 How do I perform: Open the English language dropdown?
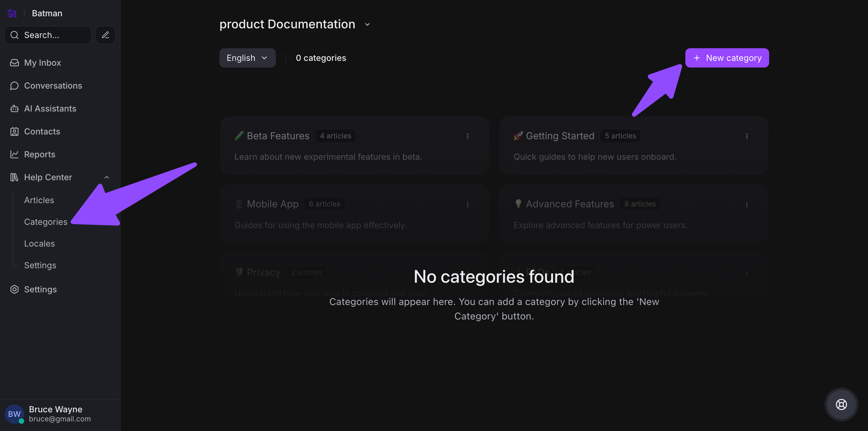(x=247, y=58)
